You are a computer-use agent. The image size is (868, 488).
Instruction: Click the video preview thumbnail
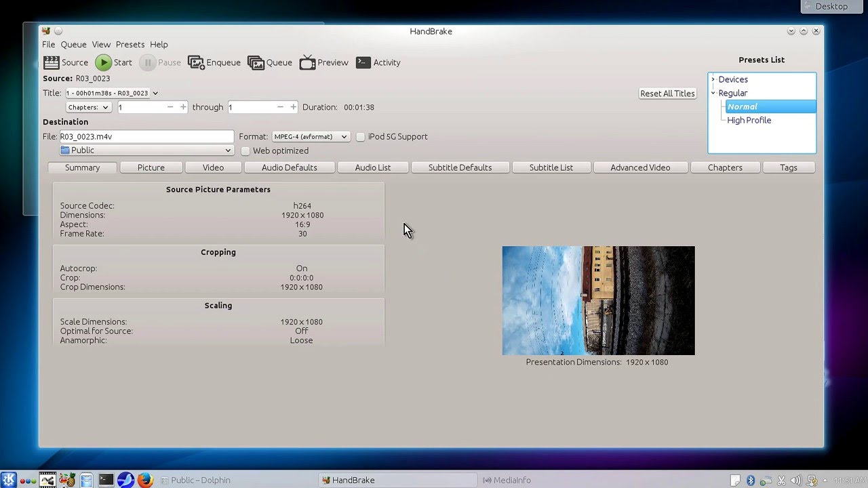click(x=599, y=300)
